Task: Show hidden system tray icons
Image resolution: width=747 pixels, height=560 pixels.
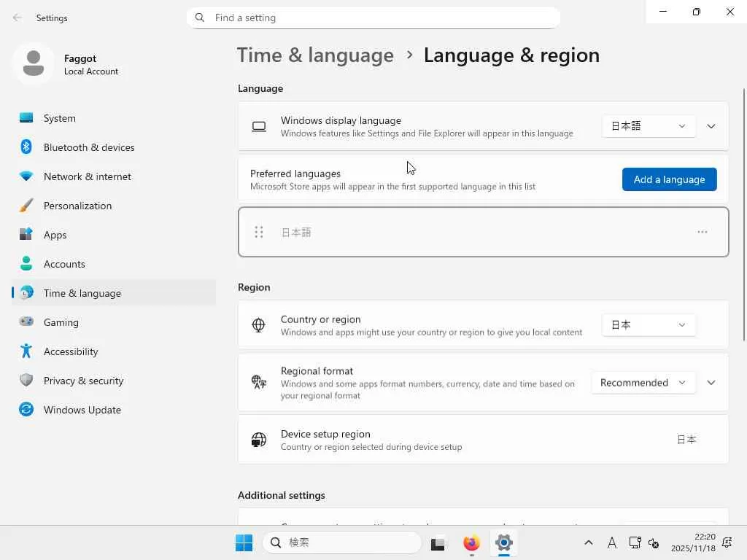Action: click(589, 542)
